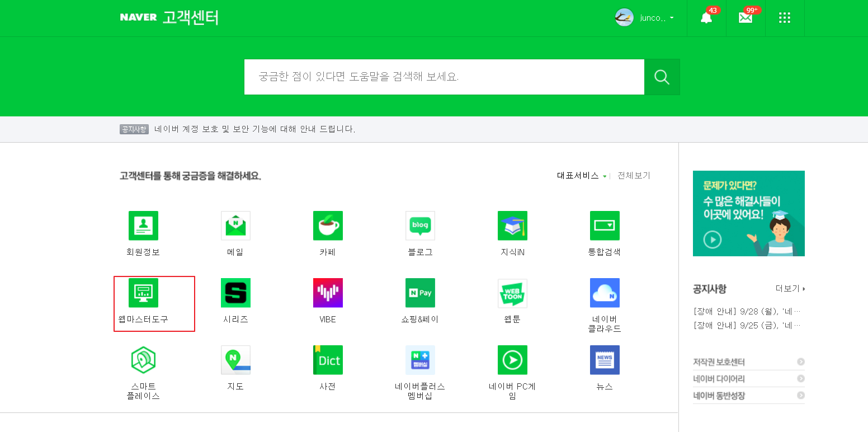
Task: Open the 저작권 보호센터 link
Action: (x=749, y=362)
